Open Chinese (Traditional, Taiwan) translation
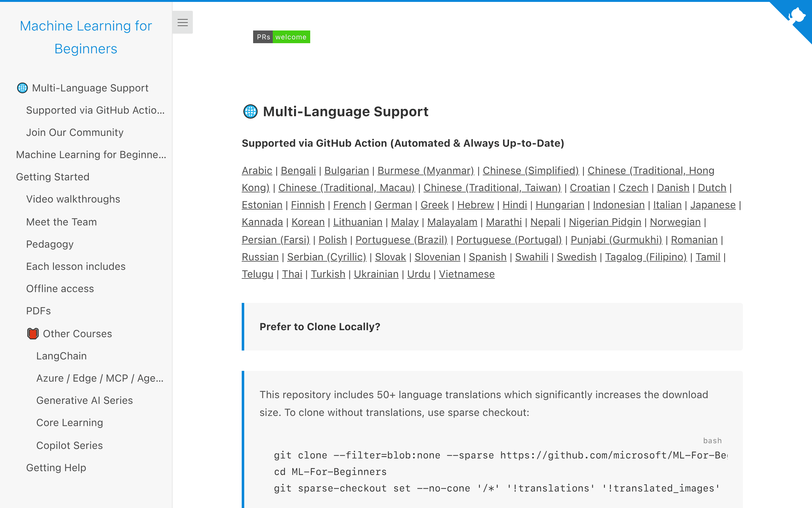 tap(492, 187)
